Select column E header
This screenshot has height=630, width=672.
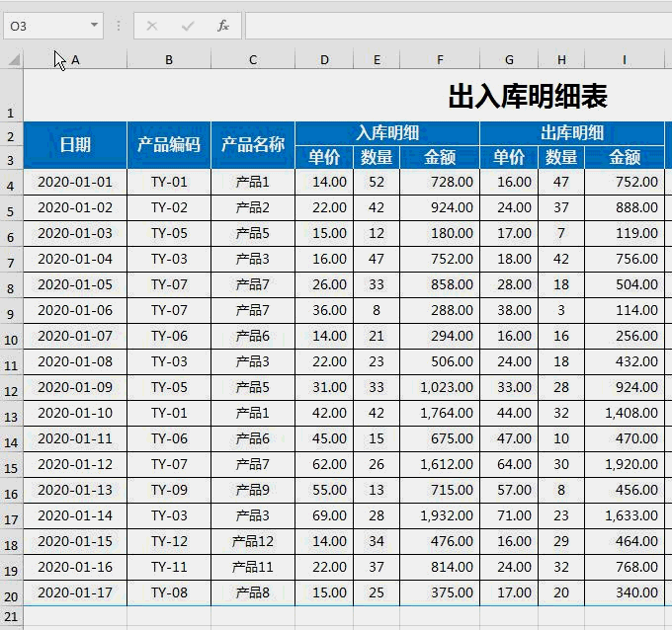[x=377, y=60]
